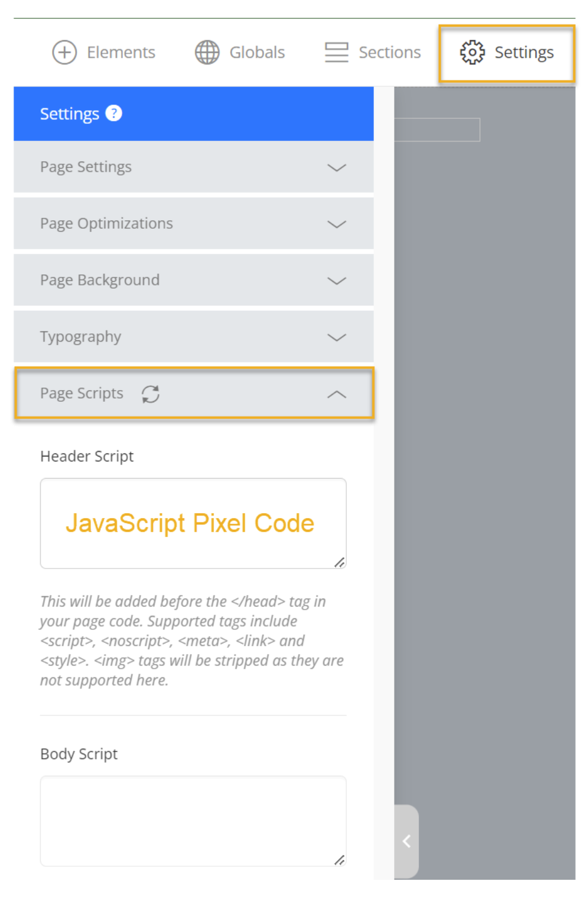The height and width of the screenshot is (897, 588).
Task: Switch to the Globals tab label
Action: click(x=257, y=52)
